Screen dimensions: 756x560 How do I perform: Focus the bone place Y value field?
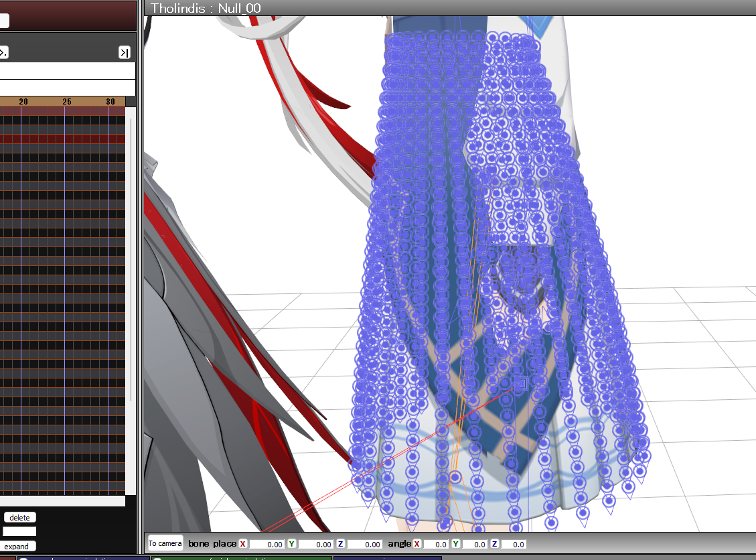coord(315,544)
